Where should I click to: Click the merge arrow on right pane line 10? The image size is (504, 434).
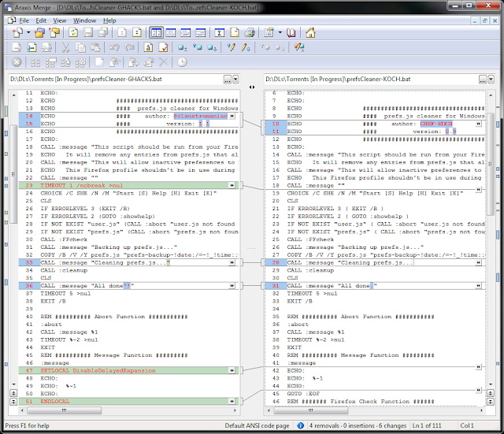click(479, 124)
